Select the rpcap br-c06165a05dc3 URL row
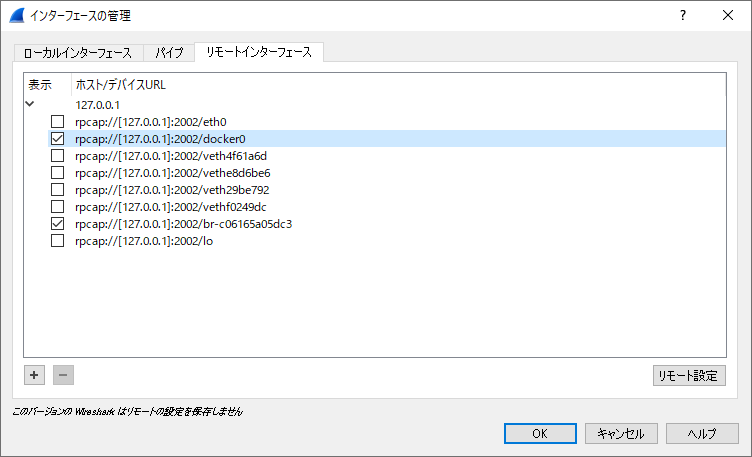The width and height of the screenshot is (752, 457). click(387, 224)
